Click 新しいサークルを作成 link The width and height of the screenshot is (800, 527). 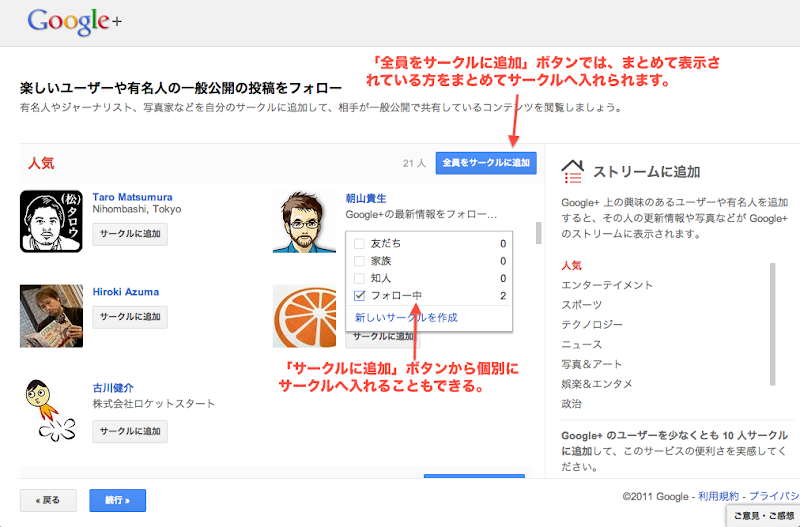point(406,317)
